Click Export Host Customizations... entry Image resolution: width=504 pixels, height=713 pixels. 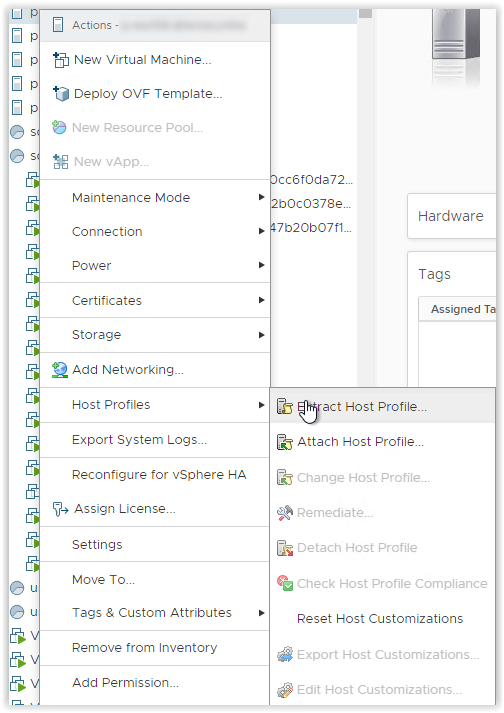pos(383,654)
